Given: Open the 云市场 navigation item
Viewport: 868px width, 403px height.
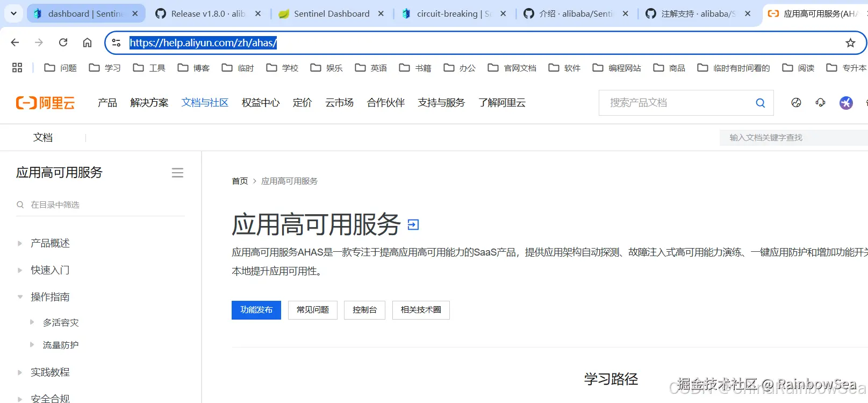Looking at the screenshot, I should (x=339, y=102).
